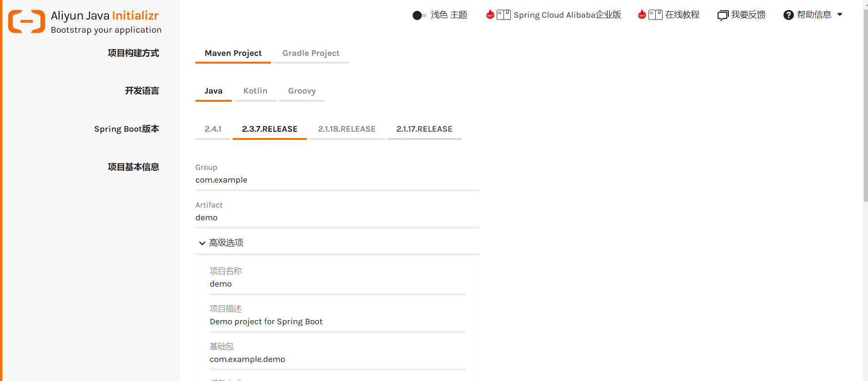This screenshot has height=381, width=868.
Task: Click the Artifact input field demo
Action: click(x=337, y=218)
